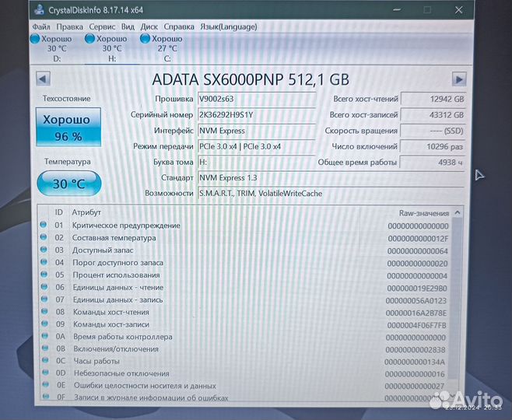The image size is (512, 420).
Task: Click the Хорошо 96 % health status button
Action: tap(68, 128)
